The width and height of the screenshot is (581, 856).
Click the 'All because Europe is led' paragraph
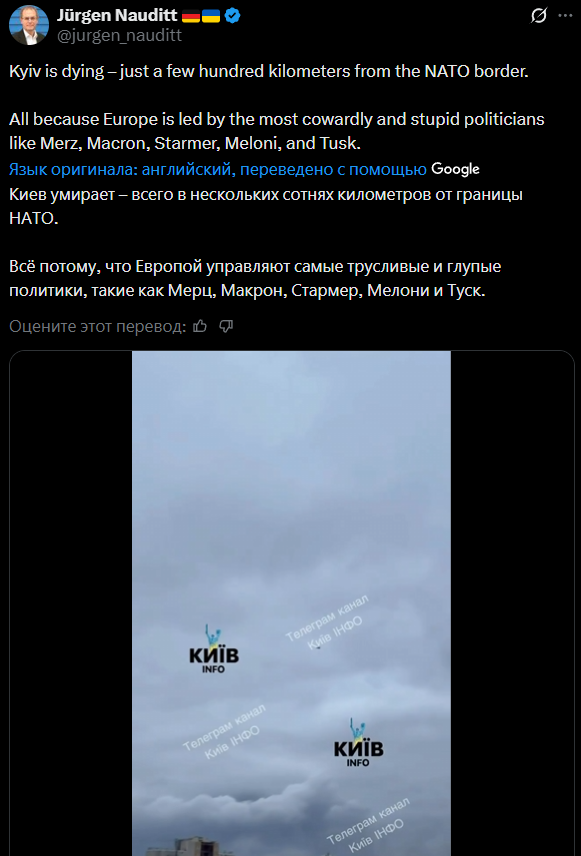(x=277, y=132)
